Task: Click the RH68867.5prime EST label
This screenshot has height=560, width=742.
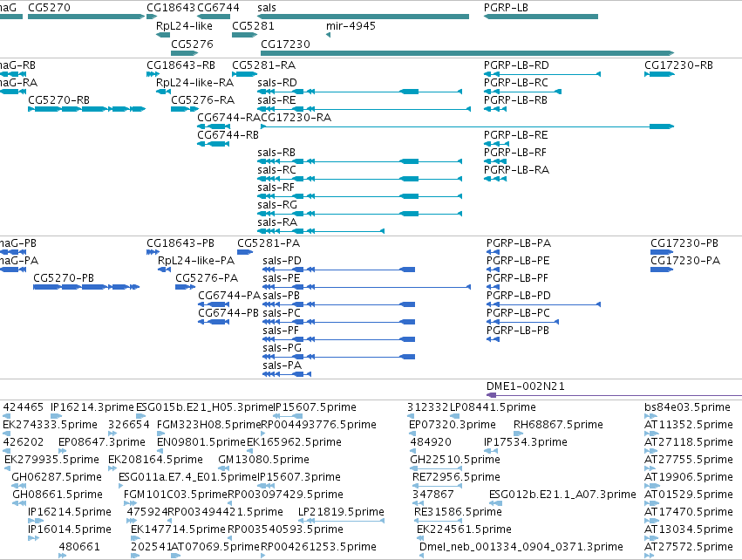Action: (x=558, y=425)
